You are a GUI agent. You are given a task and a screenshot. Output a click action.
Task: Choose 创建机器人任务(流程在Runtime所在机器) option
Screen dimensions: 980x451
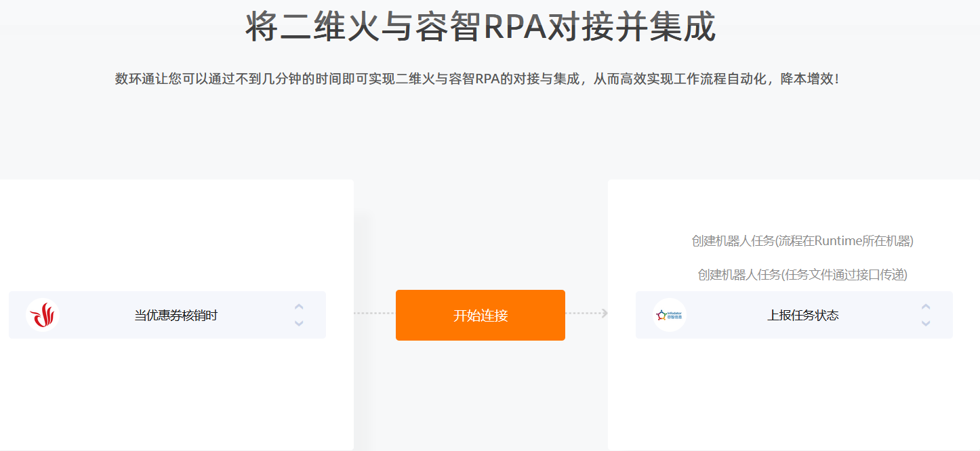pos(802,240)
